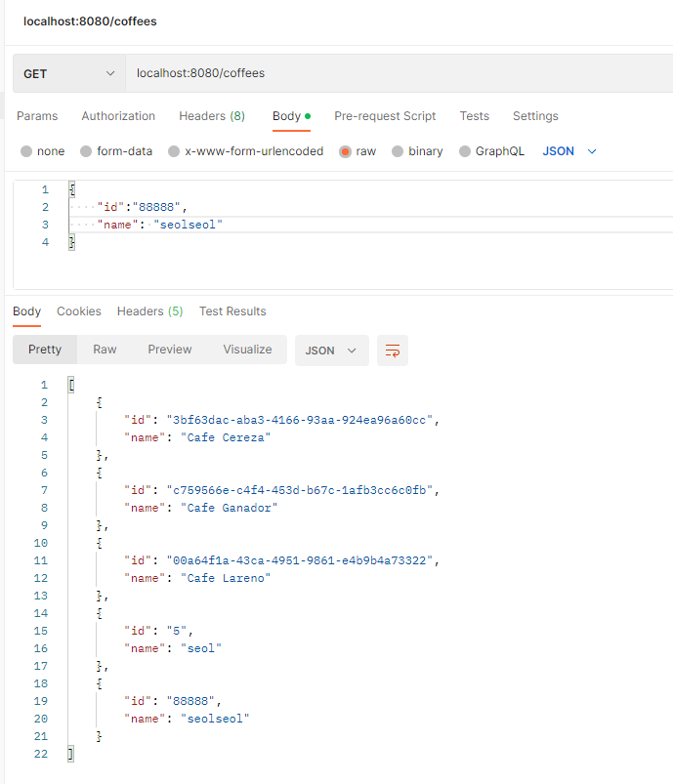The image size is (673, 784).
Task: Select the request Body tab
Action: pos(291,116)
